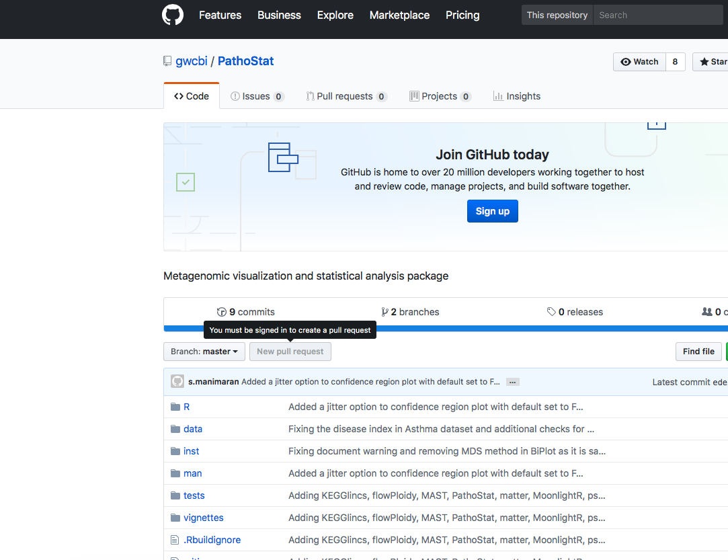Click the This repository search scope

557,15
